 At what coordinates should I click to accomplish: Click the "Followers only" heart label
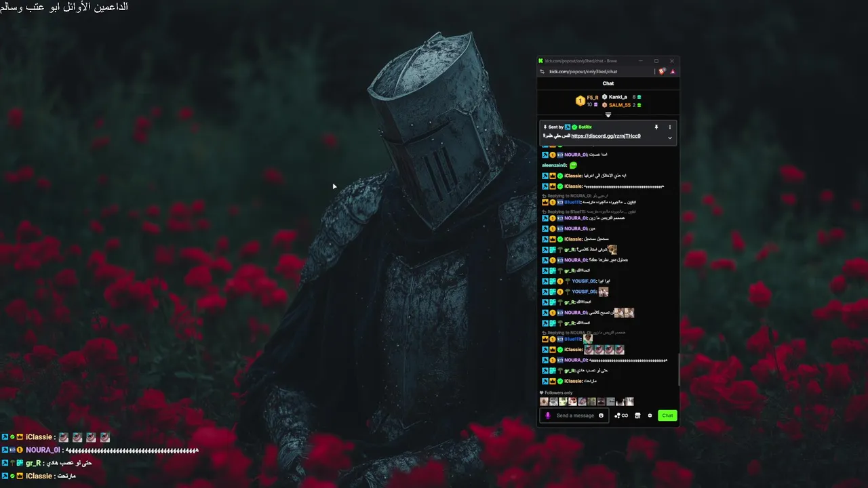(x=556, y=392)
